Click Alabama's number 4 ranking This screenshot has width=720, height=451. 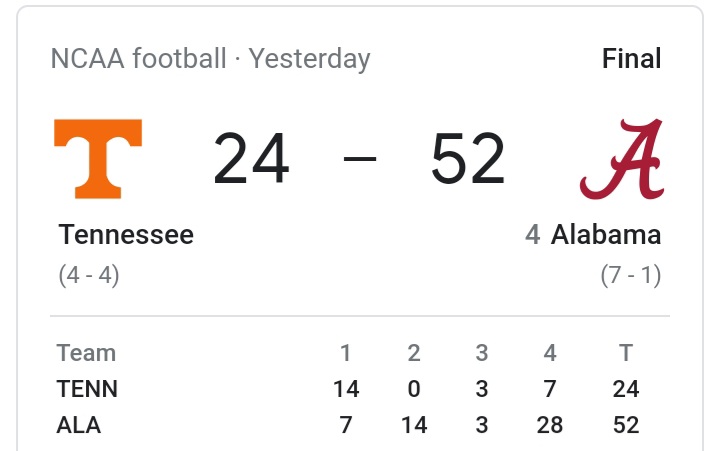[533, 235]
